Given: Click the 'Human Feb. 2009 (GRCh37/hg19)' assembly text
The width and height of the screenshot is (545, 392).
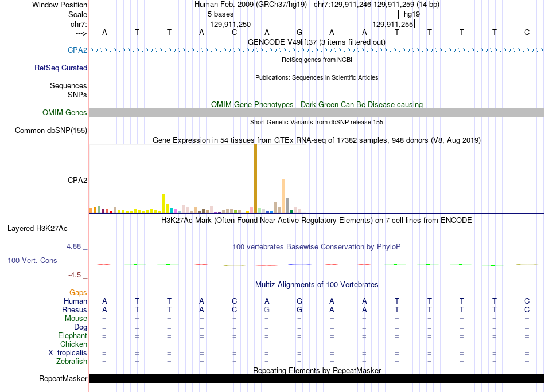Looking at the screenshot, I should (x=251, y=5).
